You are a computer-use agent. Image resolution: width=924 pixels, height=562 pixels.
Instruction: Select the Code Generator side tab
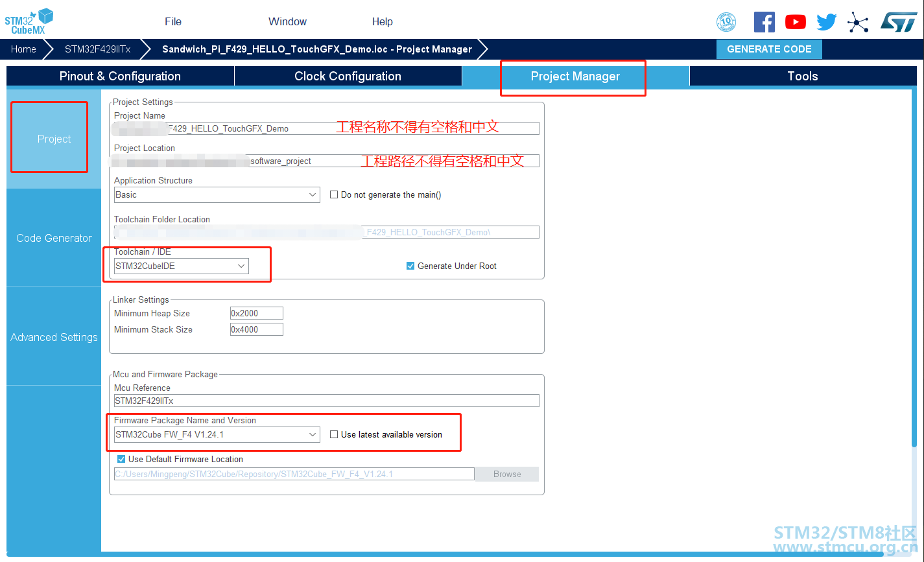point(54,238)
